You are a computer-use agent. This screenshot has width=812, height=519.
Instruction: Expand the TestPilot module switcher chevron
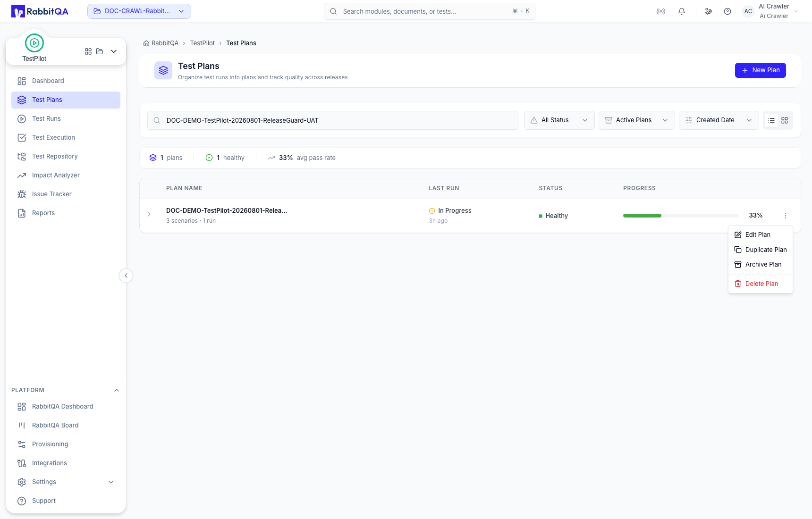pos(114,51)
